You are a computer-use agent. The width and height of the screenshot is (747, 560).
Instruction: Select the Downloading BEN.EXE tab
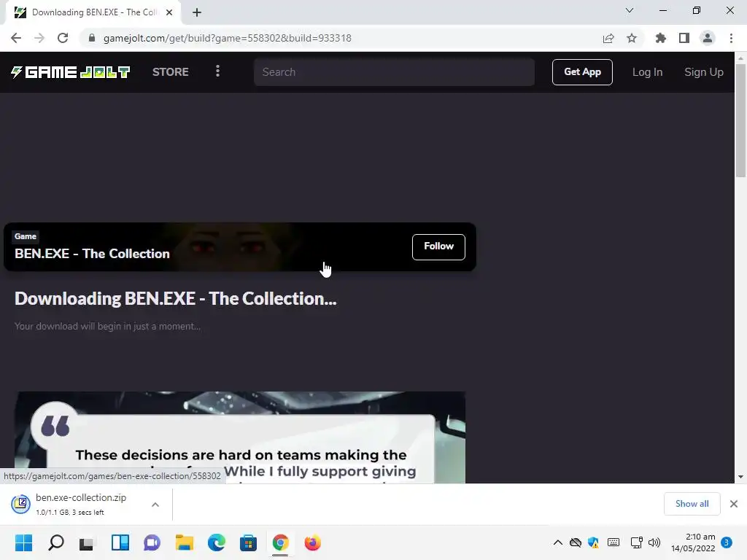(x=93, y=13)
